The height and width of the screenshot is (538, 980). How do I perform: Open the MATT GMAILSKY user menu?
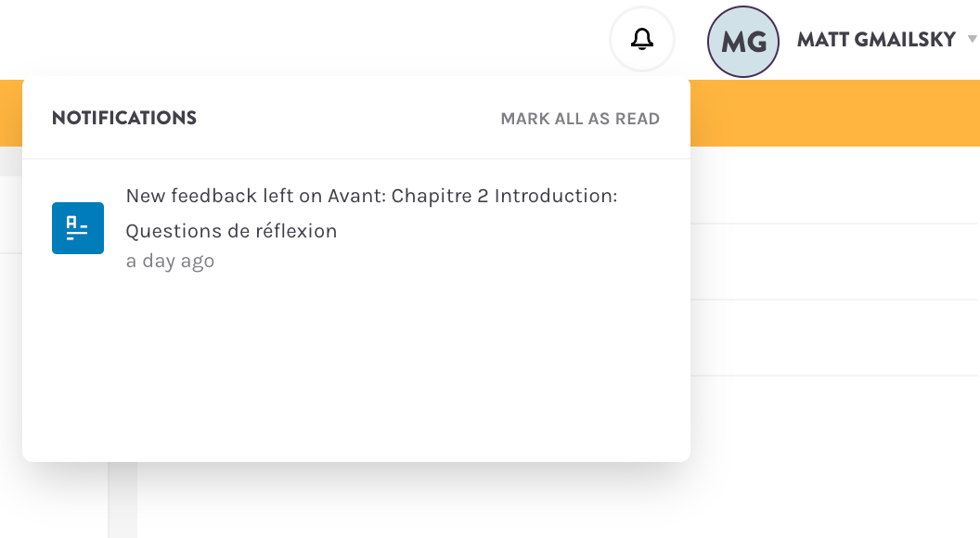click(875, 40)
